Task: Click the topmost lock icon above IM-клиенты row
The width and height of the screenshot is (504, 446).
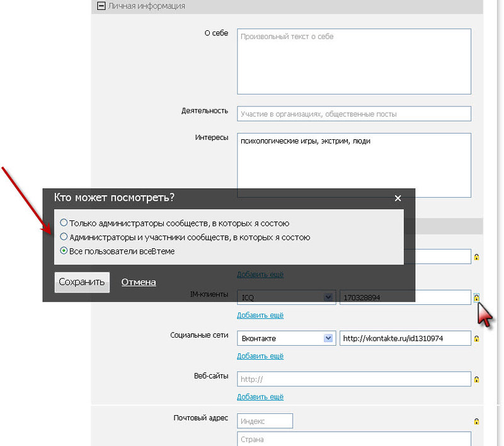Action: point(477,257)
